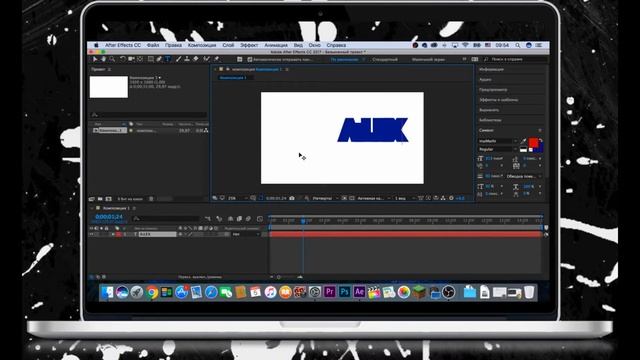Select the Selection arrow tool
Screen dimensions: 640x360
95,59
